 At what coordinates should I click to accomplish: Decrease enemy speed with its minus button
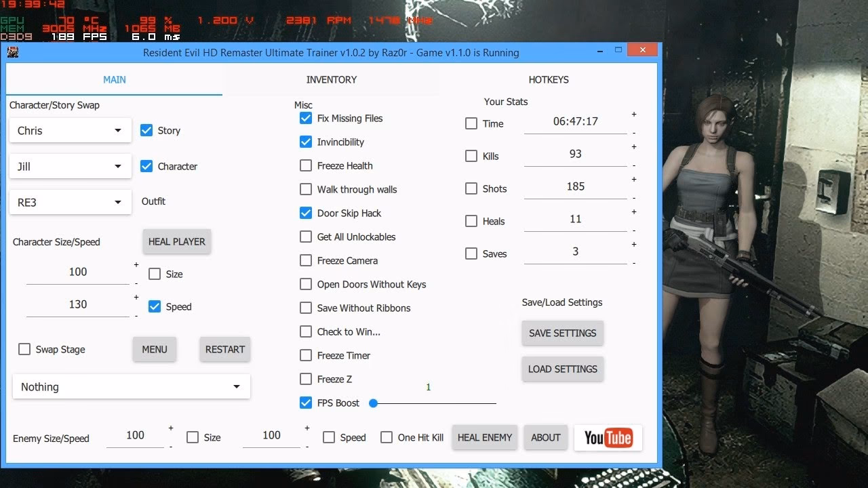[x=307, y=447]
